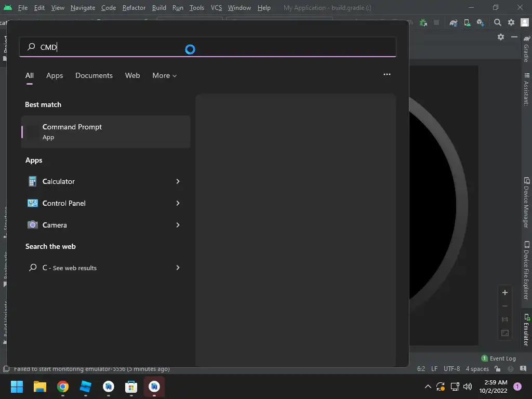Image resolution: width=532 pixels, height=399 pixels.
Task: Expand the More search filter dropdown
Action: 165,76
